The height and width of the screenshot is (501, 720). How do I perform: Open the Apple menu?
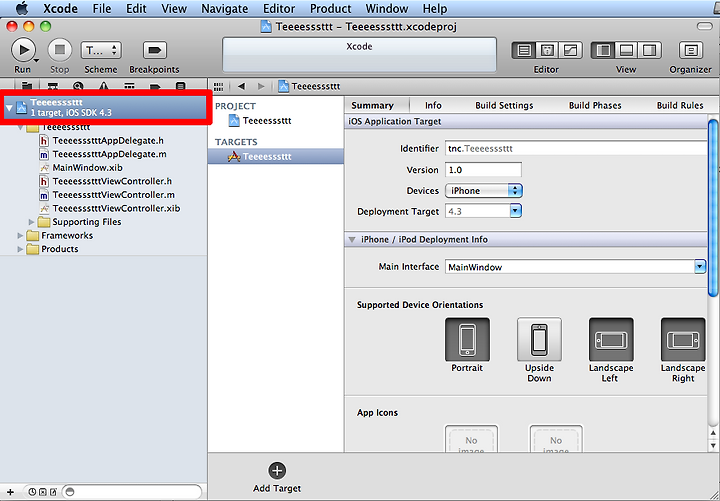(22, 8)
